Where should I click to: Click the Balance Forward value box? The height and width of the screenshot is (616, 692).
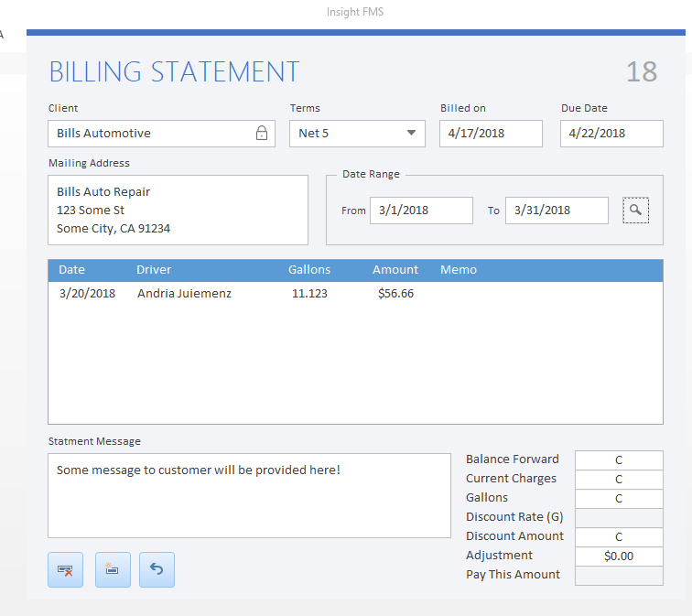[x=619, y=459]
